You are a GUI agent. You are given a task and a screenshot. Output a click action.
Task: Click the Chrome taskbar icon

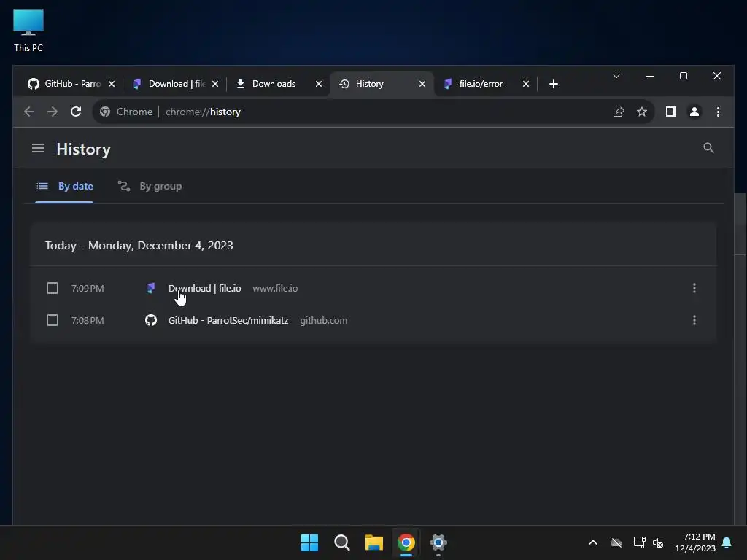pos(406,542)
